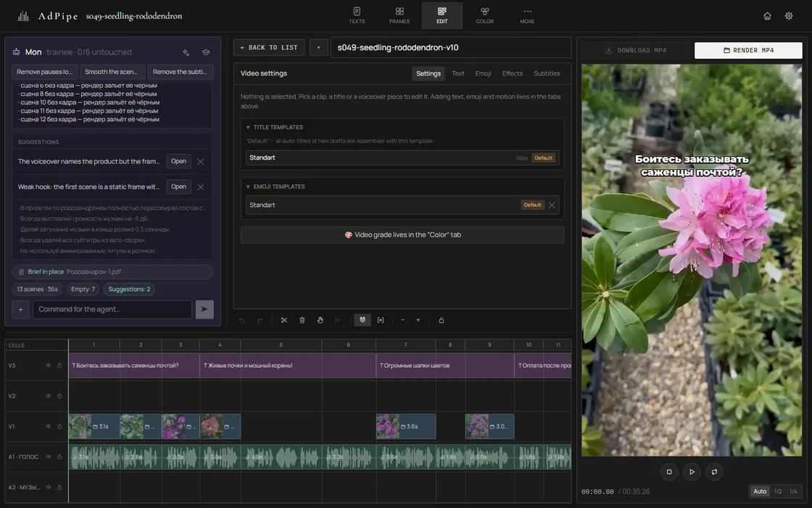
Task: Mute the A2 music track
Action: [48, 487]
